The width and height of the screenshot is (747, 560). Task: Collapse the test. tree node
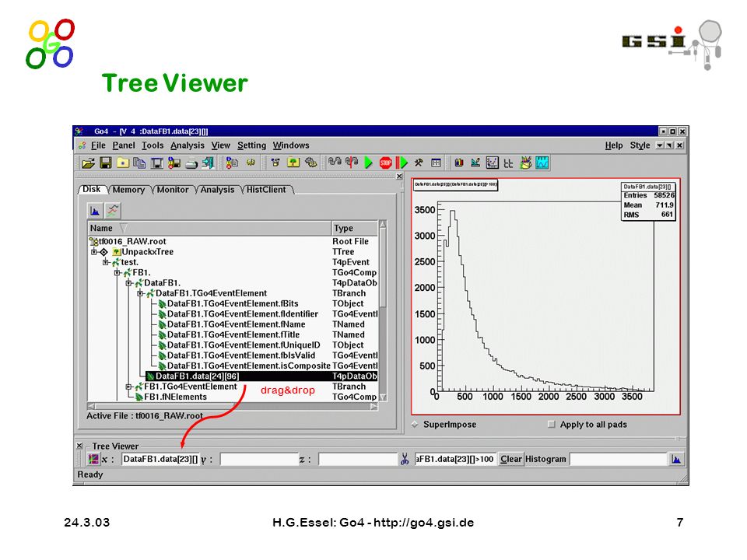pos(106,262)
